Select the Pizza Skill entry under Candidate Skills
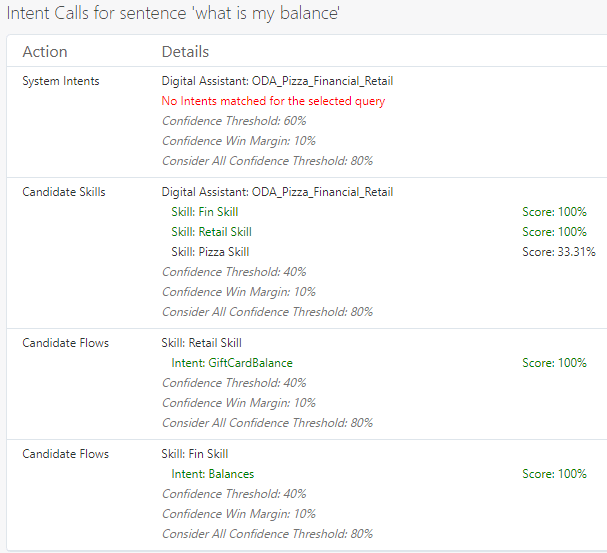The height and width of the screenshot is (553, 607). pyautogui.click(x=210, y=252)
